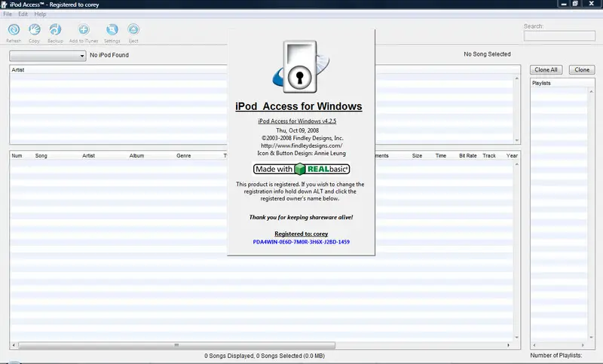Image resolution: width=603 pixels, height=364 pixels.
Task: Click the song list scroll down arrow
Action: tap(517, 337)
